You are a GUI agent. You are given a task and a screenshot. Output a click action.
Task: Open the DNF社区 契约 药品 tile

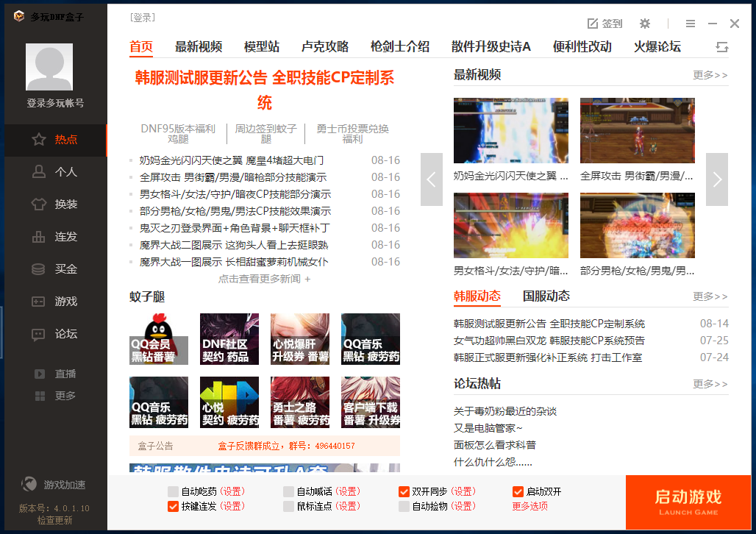pos(229,339)
